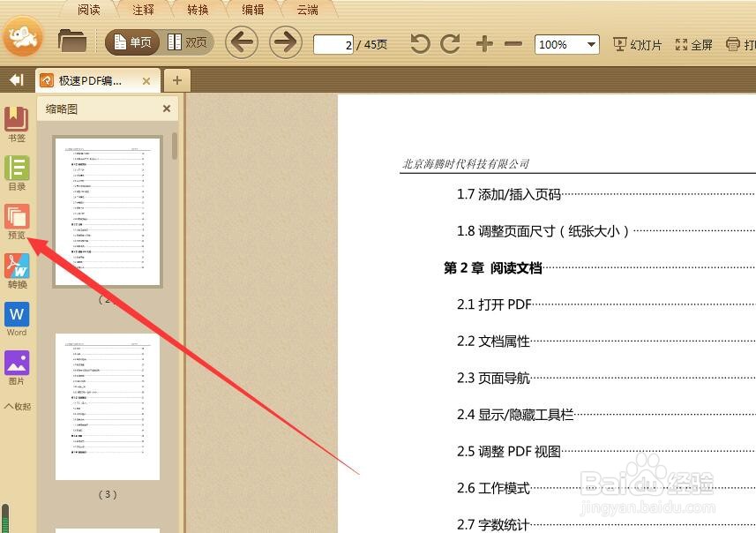Image resolution: width=756 pixels, height=533 pixels.
Task: Zoom out with the minus icon
Action: (513, 44)
